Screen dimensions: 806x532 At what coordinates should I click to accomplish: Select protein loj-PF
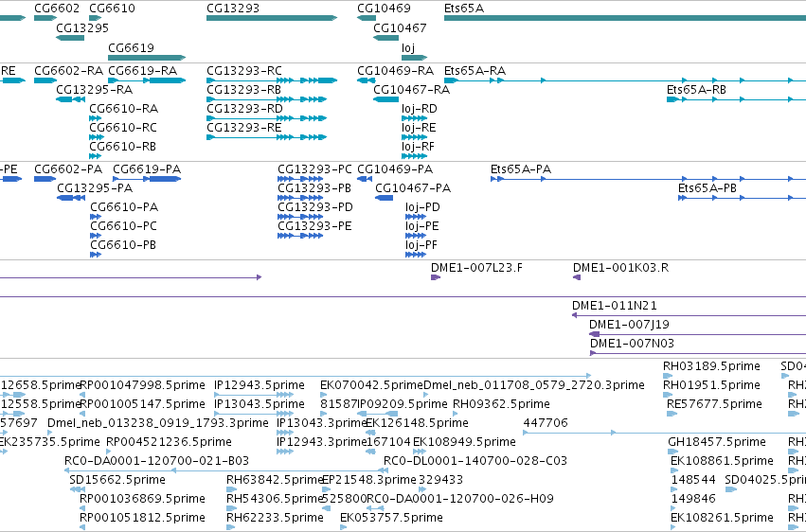tap(416, 255)
